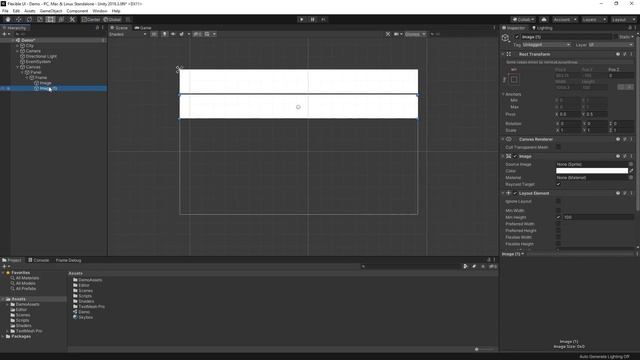The height and width of the screenshot is (360, 640).
Task: Open Rect Transform component help icon
Action: tap(618, 54)
